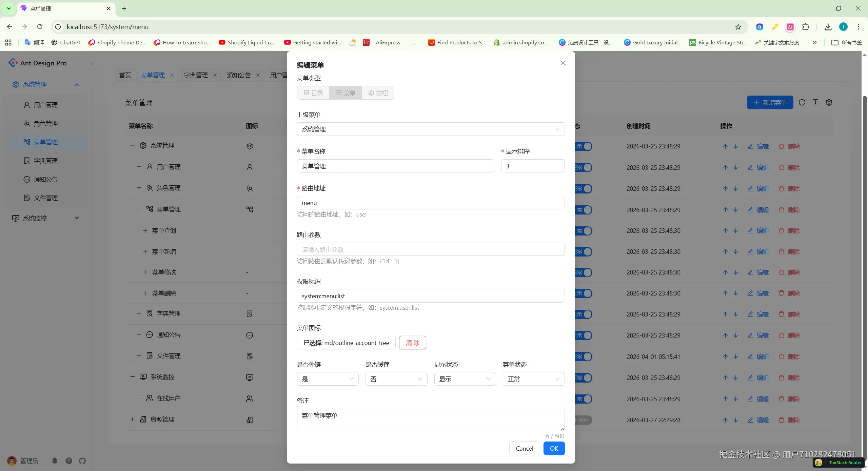Click the table density icon
868x471 pixels.
tap(815, 102)
